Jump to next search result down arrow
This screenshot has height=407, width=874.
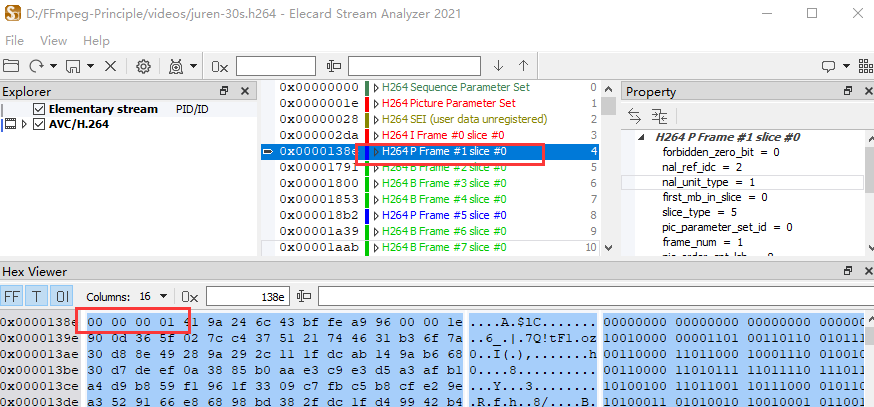tap(498, 66)
